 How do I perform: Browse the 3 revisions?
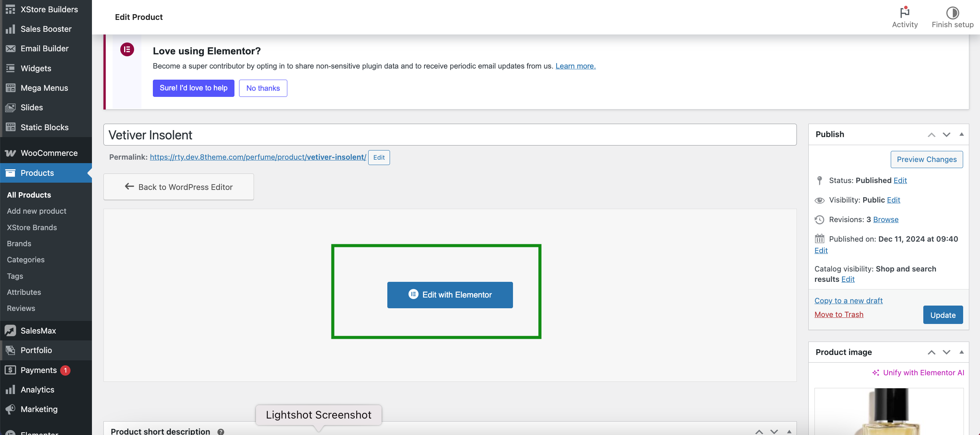point(886,219)
